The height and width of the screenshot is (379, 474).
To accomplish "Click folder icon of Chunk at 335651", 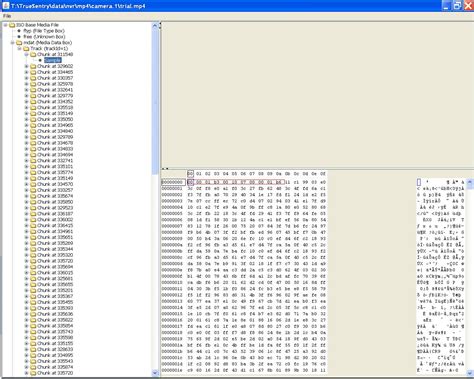I will [x=33, y=237].
